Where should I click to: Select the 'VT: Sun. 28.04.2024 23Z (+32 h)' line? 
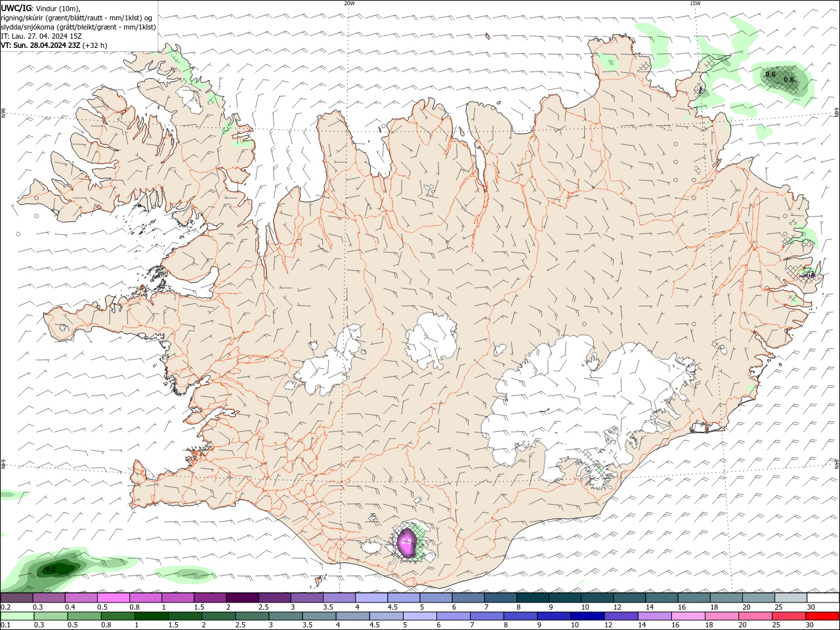pos(54,45)
